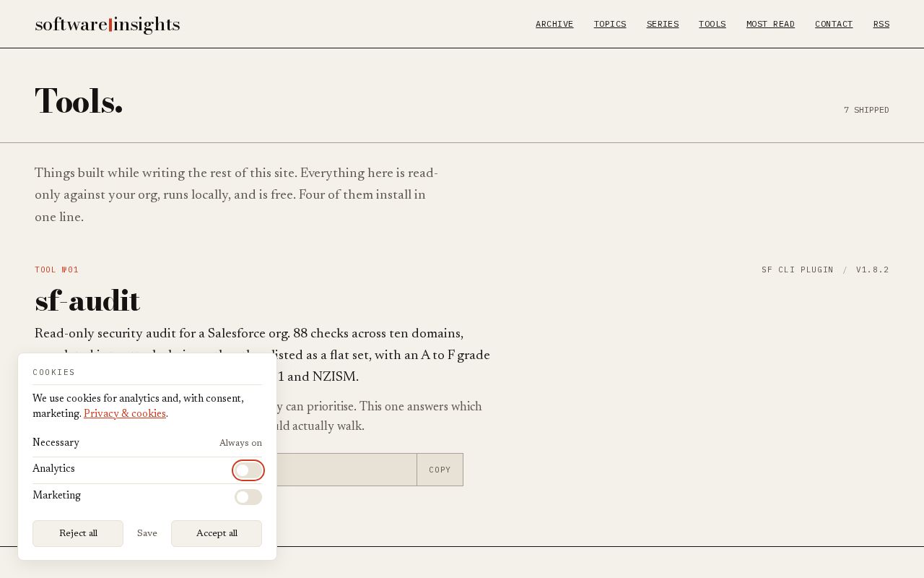Click the software insights logo

(x=108, y=25)
